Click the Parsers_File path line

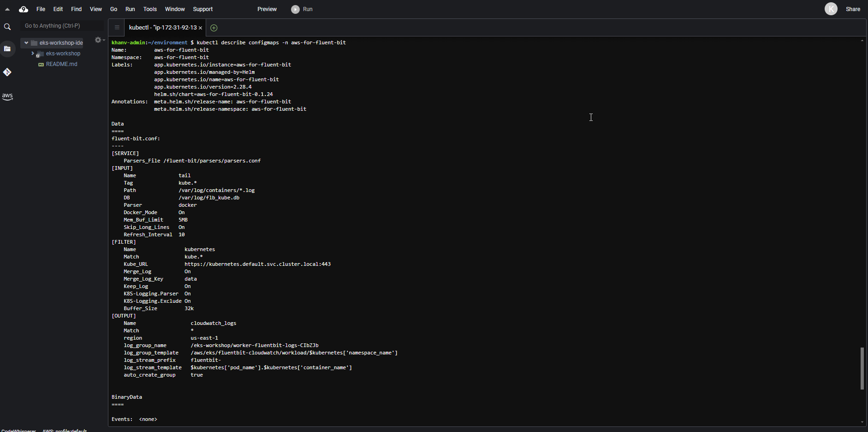pyautogui.click(x=192, y=161)
